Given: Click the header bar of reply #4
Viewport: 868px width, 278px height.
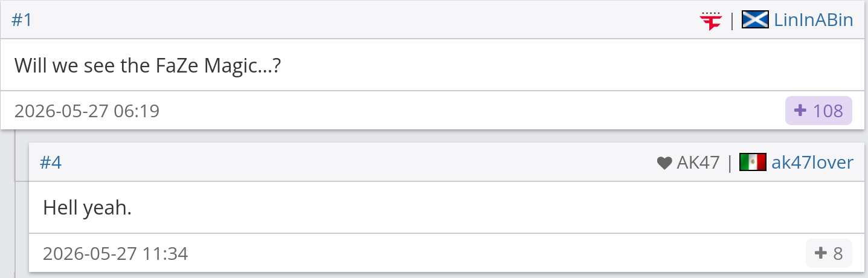Looking at the screenshot, I should [x=448, y=163].
